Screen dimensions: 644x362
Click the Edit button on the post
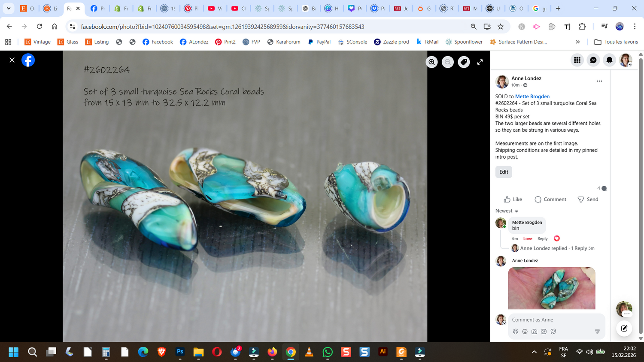point(504,172)
